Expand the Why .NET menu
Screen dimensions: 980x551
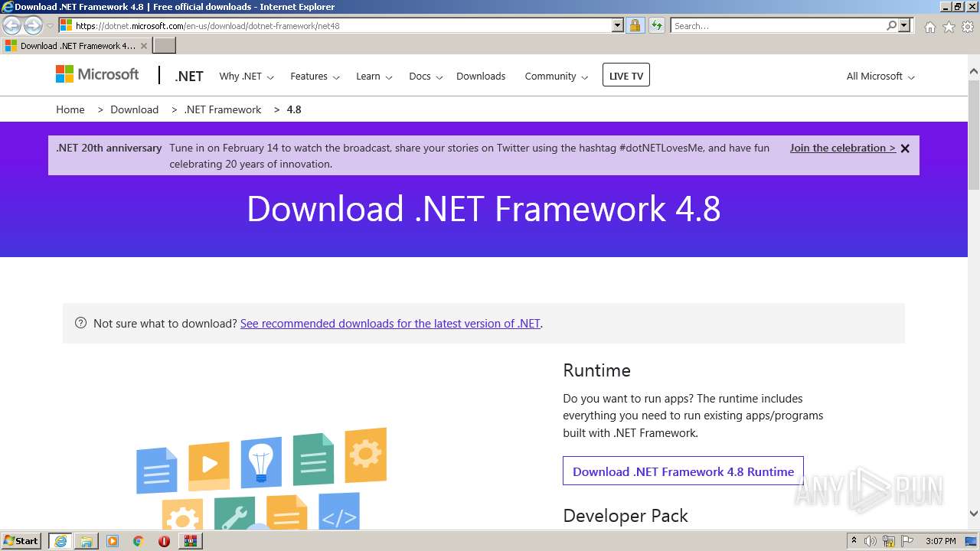click(x=247, y=77)
